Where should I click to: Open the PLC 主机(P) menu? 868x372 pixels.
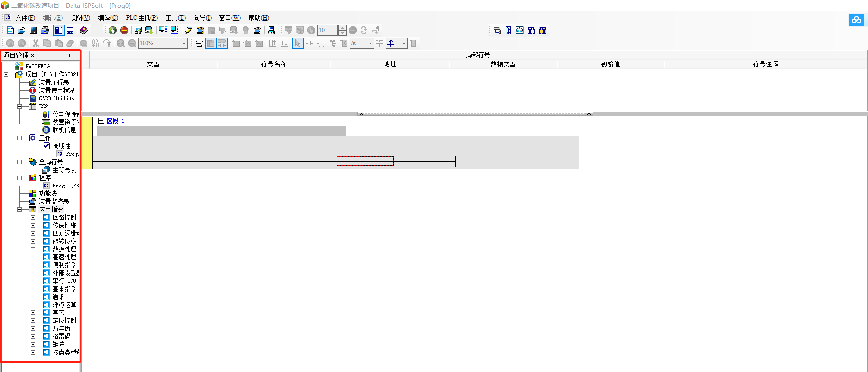(142, 18)
